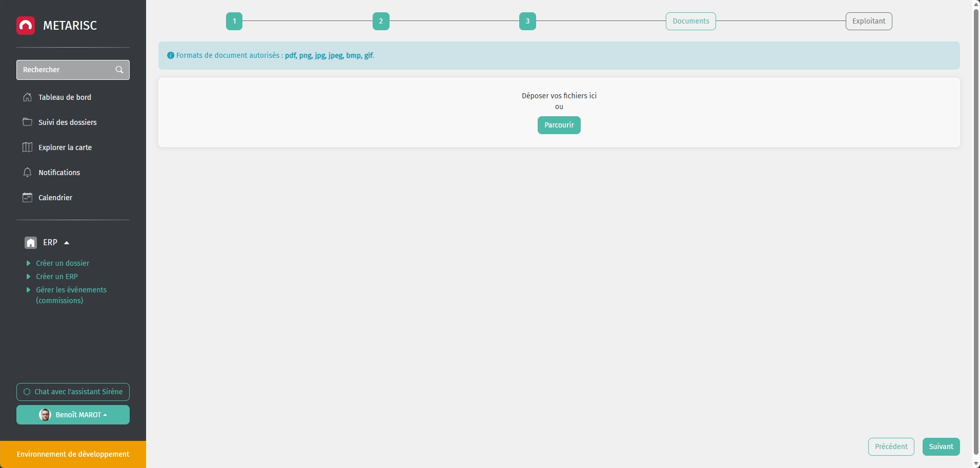Click the arrow beside Créer un ERP
Screen dimensions: 980x468
coord(28,276)
